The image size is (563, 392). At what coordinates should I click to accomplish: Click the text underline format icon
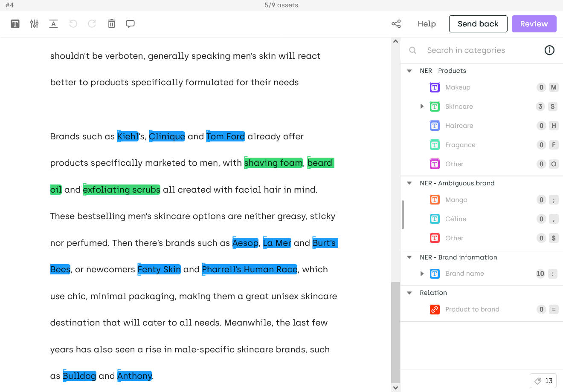(x=53, y=24)
